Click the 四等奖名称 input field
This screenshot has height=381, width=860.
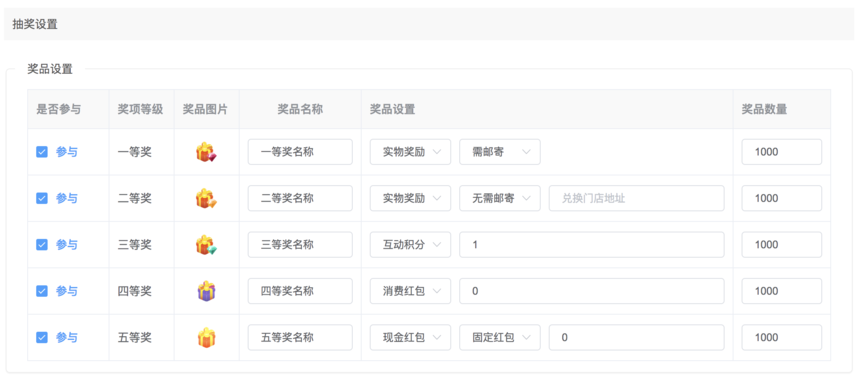pyautogui.click(x=300, y=291)
